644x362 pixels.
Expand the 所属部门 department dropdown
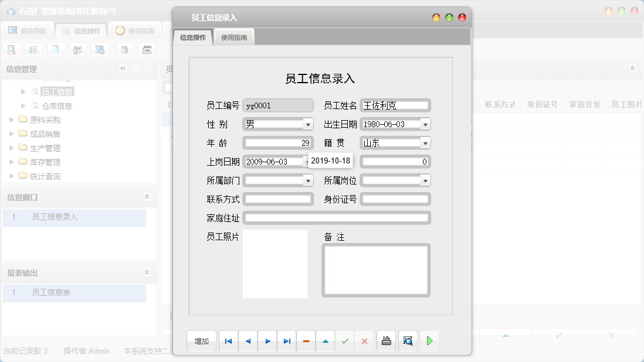coord(309,180)
